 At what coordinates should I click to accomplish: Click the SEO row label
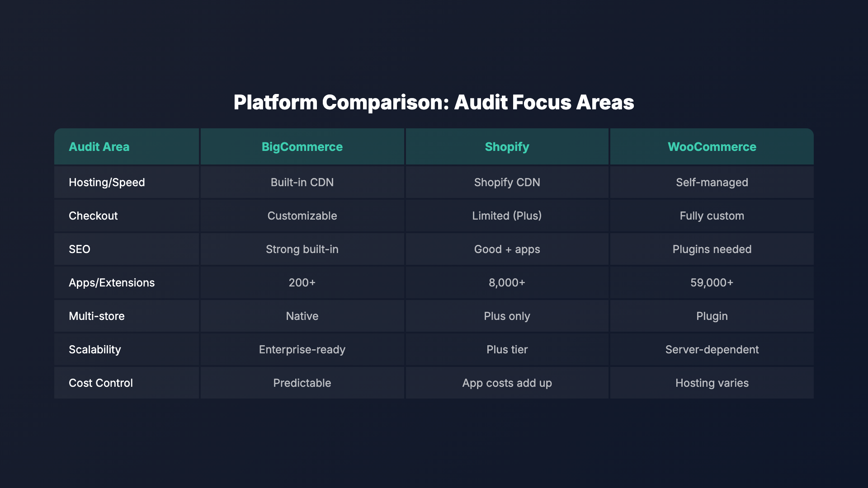coord(80,249)
